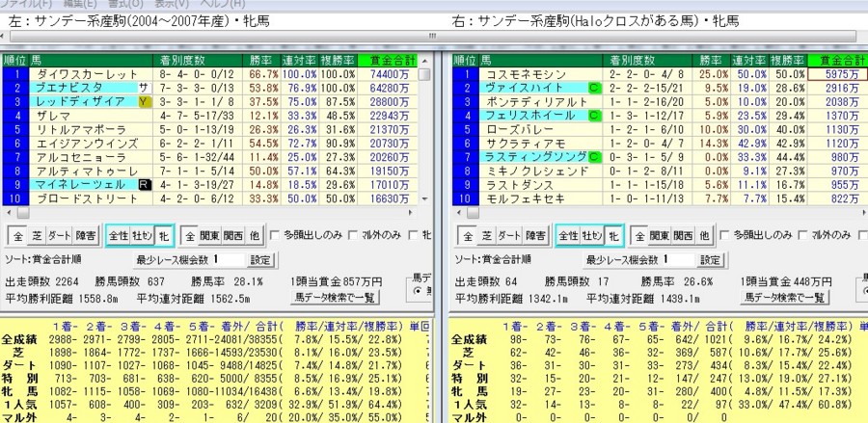Click the green C badge beside ヴァイスハイト
868x423 pixels.
tap(594, 88)
